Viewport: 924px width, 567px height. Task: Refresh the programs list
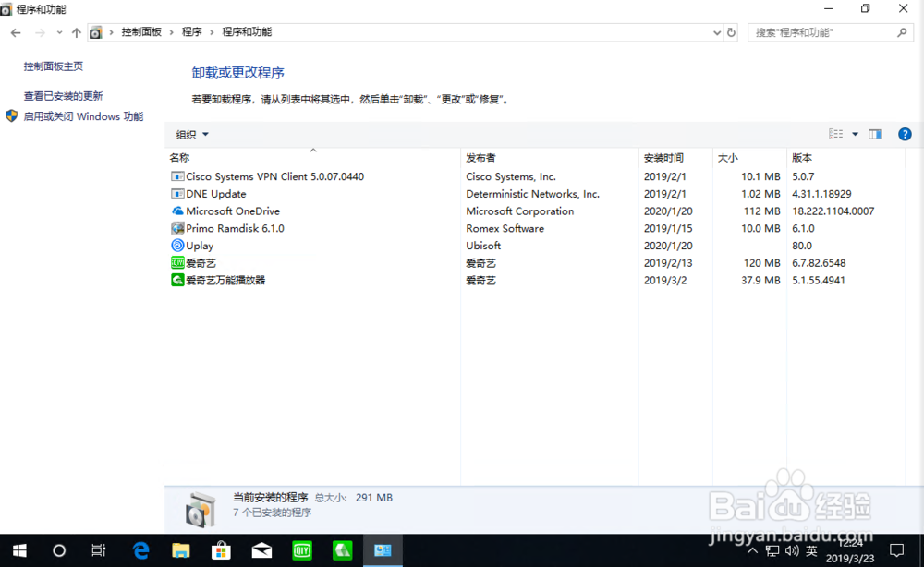[731, 32]
